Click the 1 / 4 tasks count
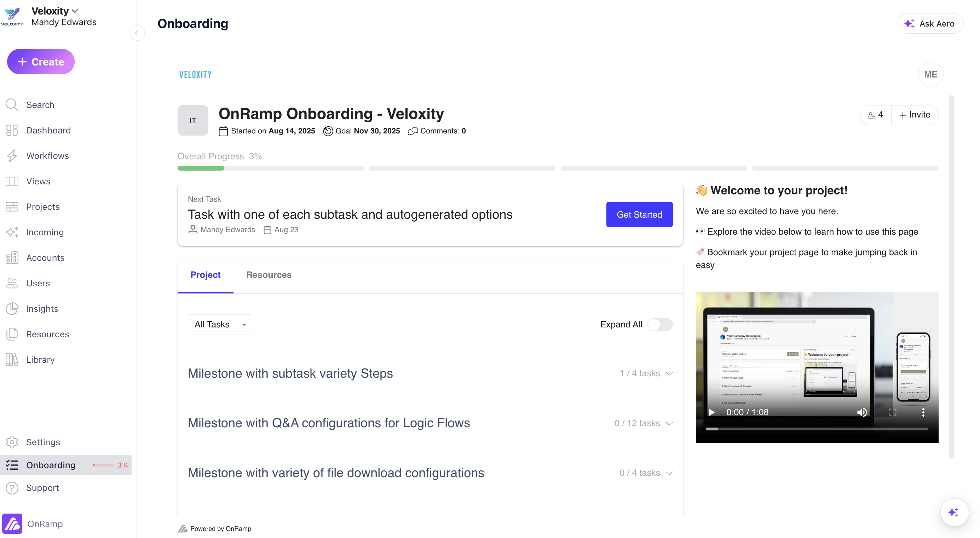 (640, 374)
